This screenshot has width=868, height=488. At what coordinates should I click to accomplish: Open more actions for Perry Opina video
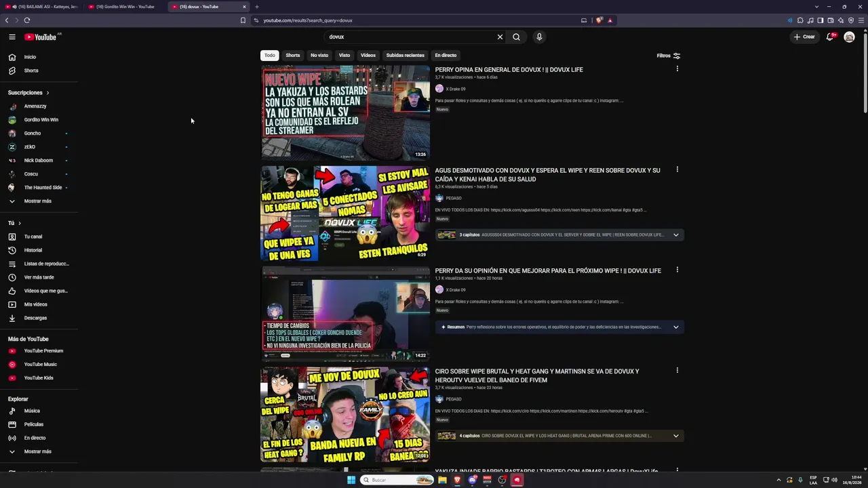677,69
